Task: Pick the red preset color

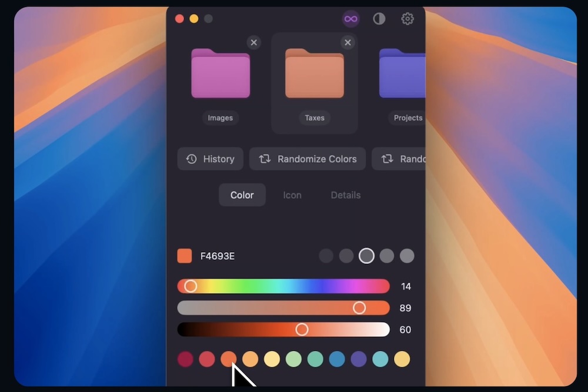Action: (207, 359)
